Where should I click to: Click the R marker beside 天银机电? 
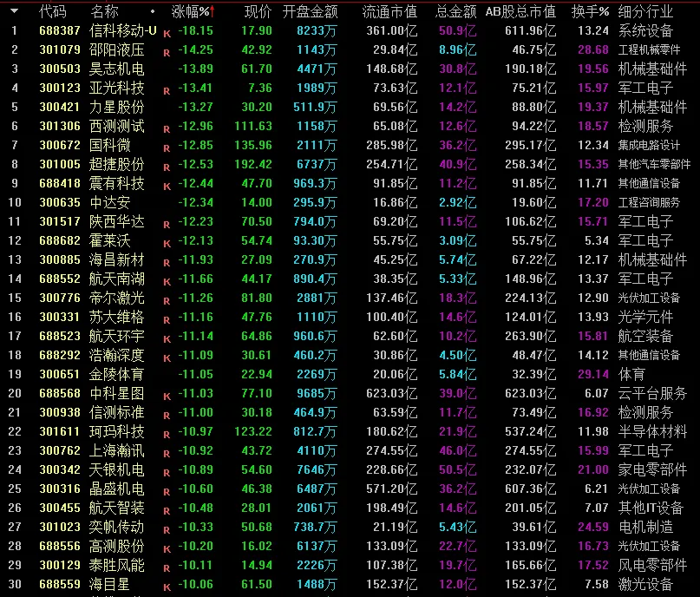tap(167, 473)
